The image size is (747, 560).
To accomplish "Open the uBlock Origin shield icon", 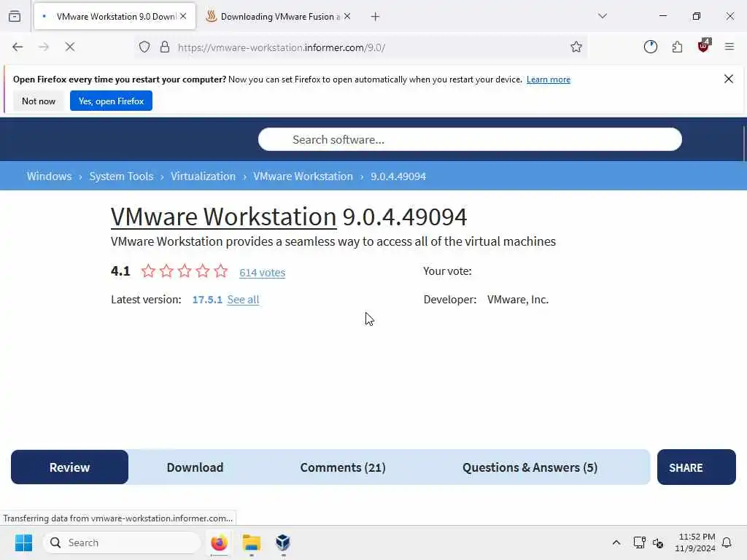I will [x=704, y=46].
